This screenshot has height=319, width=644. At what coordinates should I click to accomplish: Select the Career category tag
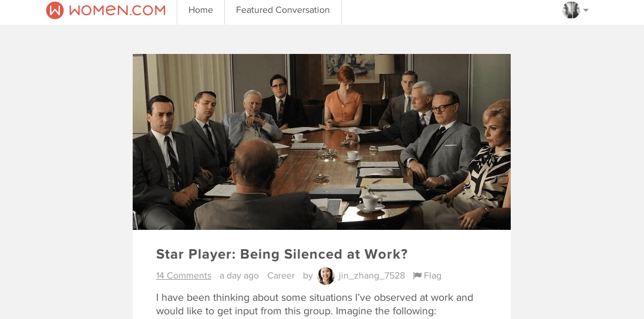(x=281, y=276)
